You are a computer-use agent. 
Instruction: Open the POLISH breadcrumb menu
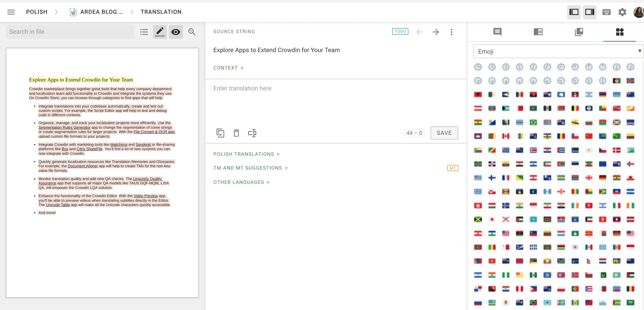coord(37,12)
